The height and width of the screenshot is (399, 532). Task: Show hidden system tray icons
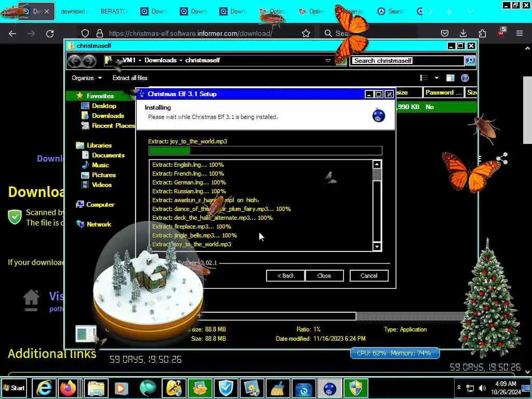[x=459, y=388]
